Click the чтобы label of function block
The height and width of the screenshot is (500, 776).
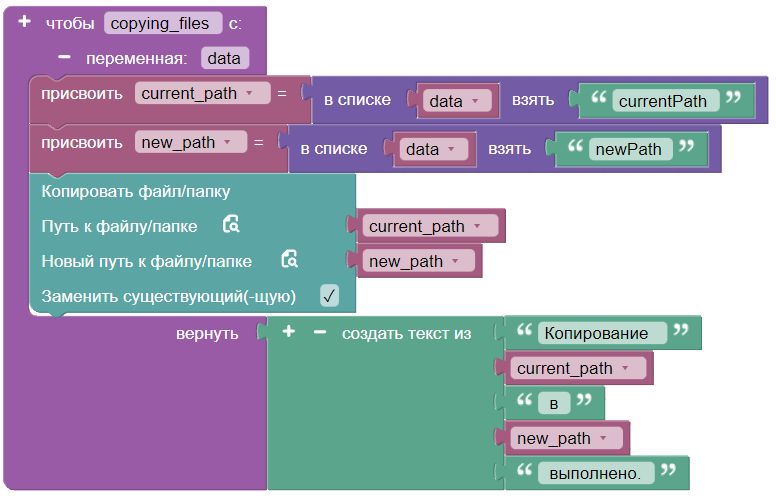[x=70, y=24]
